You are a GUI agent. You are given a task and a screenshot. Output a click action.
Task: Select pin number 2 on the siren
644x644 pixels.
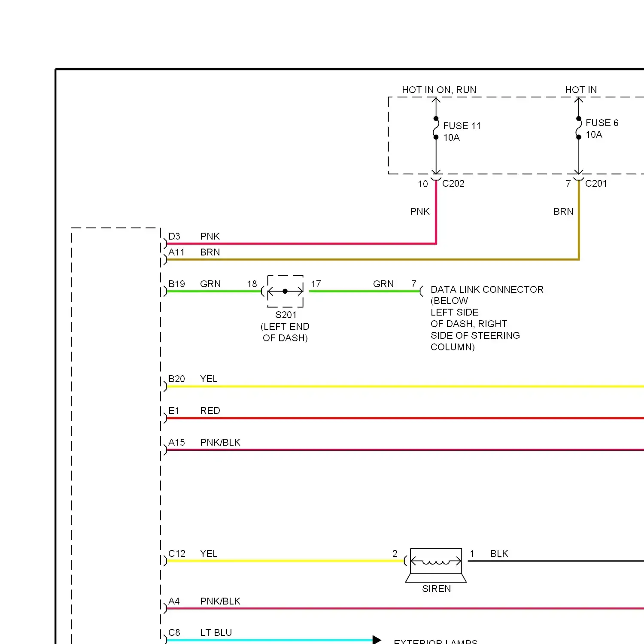395,554
